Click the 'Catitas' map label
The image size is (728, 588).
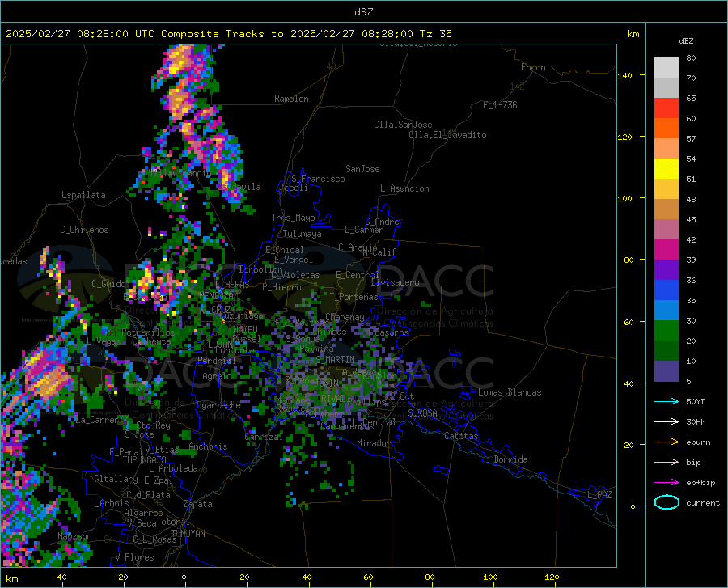click(x=461, y=436)
